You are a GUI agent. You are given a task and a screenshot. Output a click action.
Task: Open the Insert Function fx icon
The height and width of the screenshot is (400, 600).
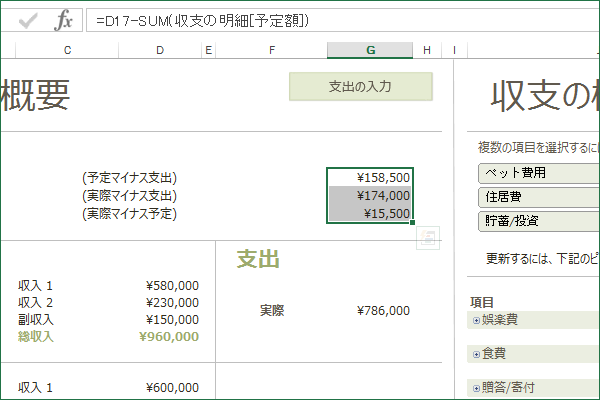point(64,20)
